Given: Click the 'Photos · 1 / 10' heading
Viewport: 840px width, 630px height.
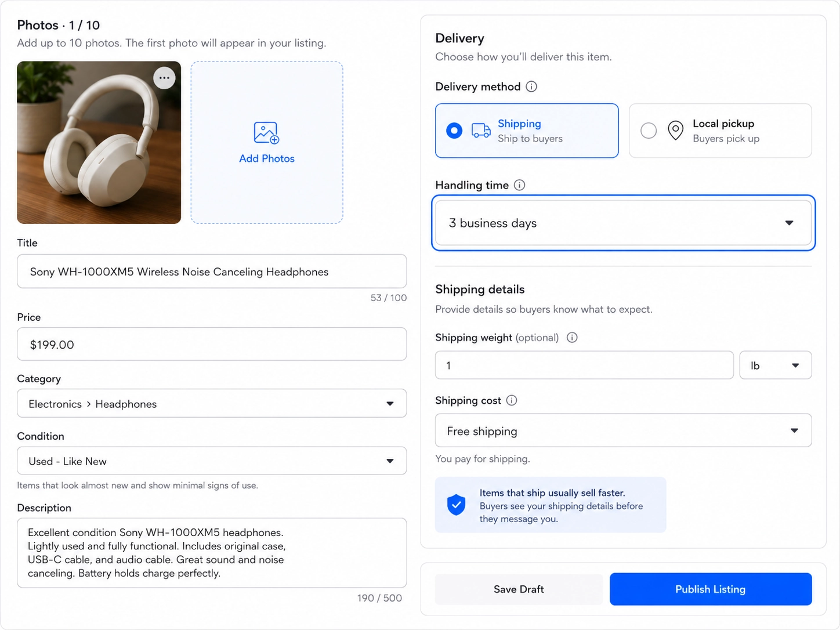Looking at the screenshot, I should point(59,25).
